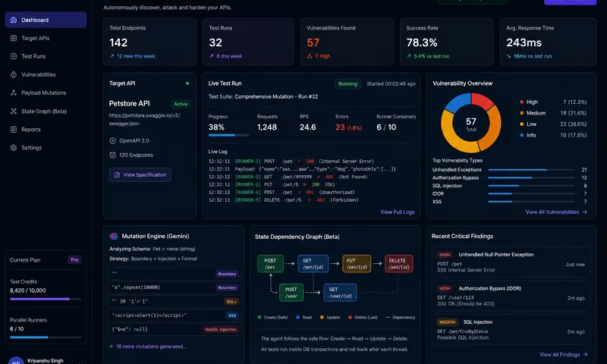Screen dimensions: 607x364
Task: Open View Full Logs link
Action: 397,212
